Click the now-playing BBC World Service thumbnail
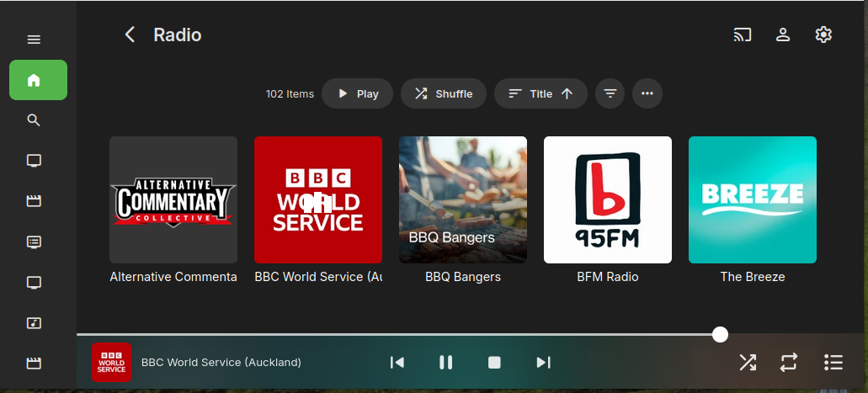The width and height of the screenshot is (868, 393). (x=111, y=363)
